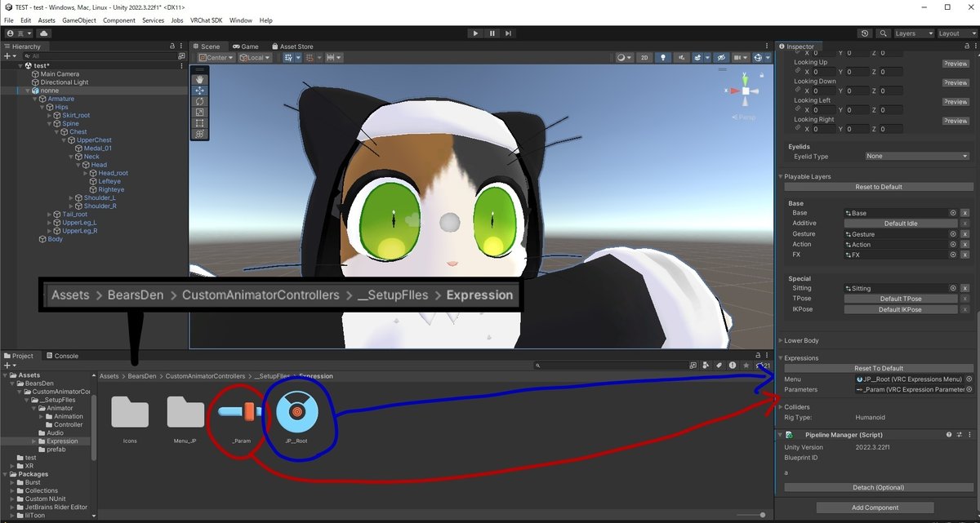This screenshot has height=523, width=980.
Task: Open the GameObject menu
Action: point(79,20)
